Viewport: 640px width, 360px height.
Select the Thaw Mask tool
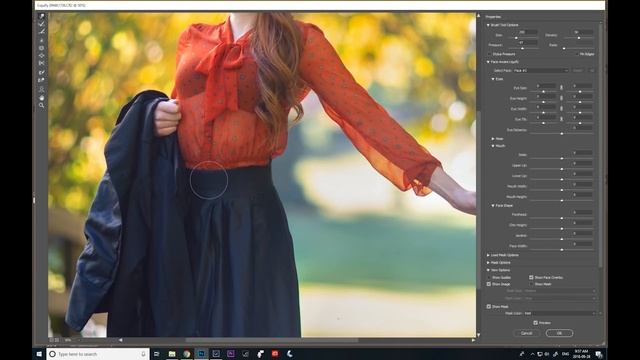(x=41, y=80)
